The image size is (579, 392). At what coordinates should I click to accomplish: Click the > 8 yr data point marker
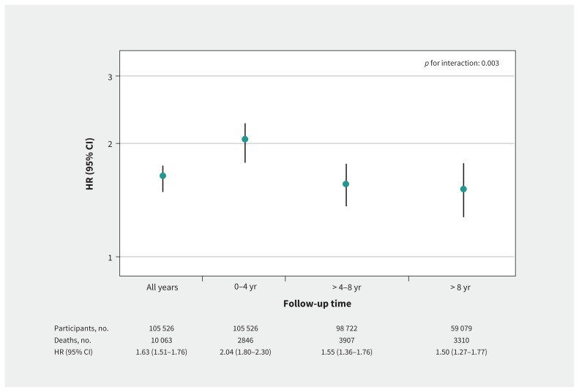click(463, 189)
